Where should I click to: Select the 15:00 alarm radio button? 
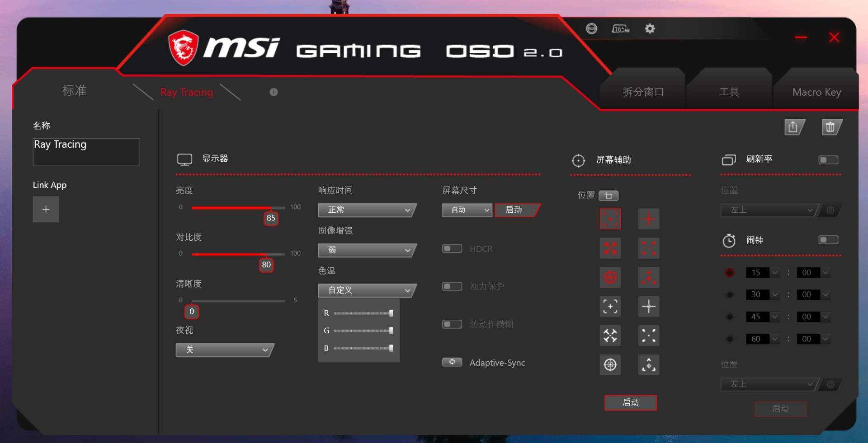[730, 273]
